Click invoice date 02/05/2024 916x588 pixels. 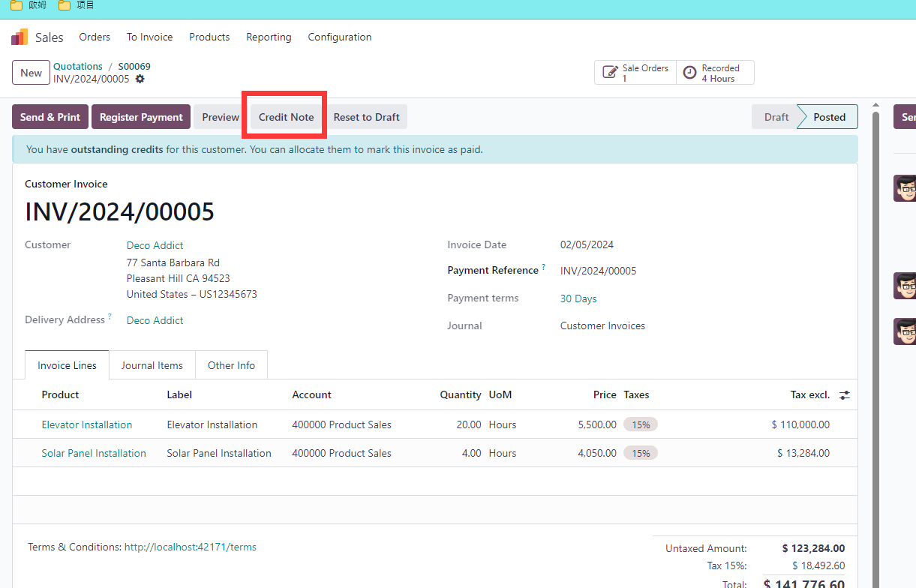[587, 244]
